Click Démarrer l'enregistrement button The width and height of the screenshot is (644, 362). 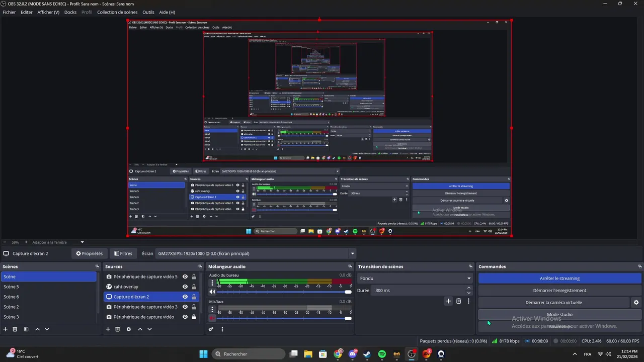(x=559, y=290)
